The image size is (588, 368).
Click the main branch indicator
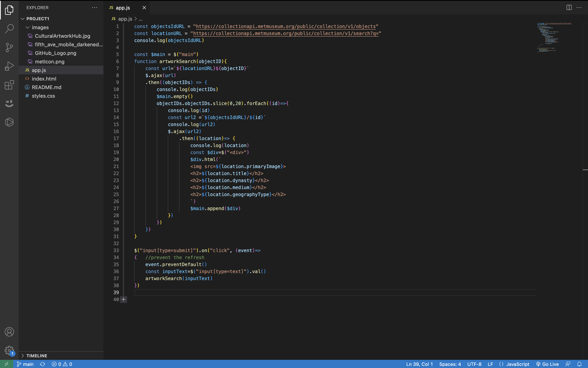[25, 364]
